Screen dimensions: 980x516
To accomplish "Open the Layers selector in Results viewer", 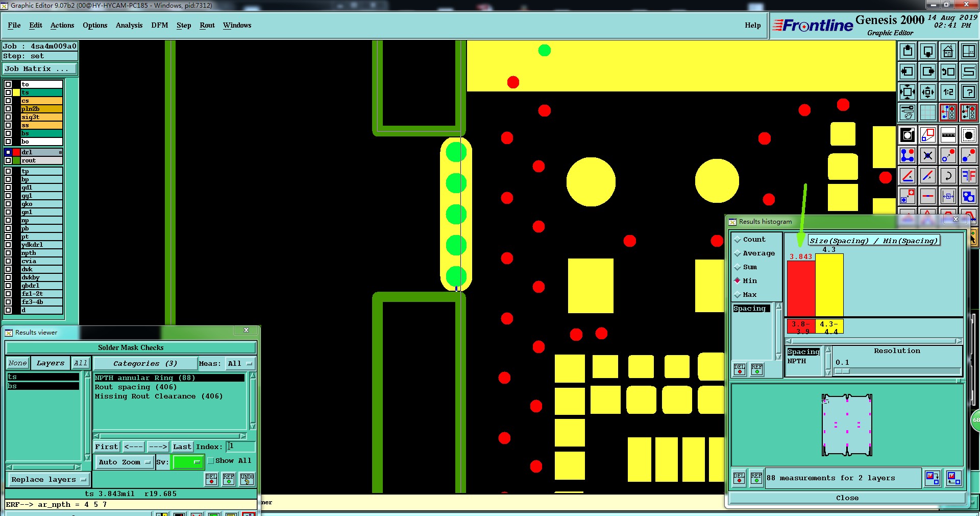I will (x=50, y=363).
